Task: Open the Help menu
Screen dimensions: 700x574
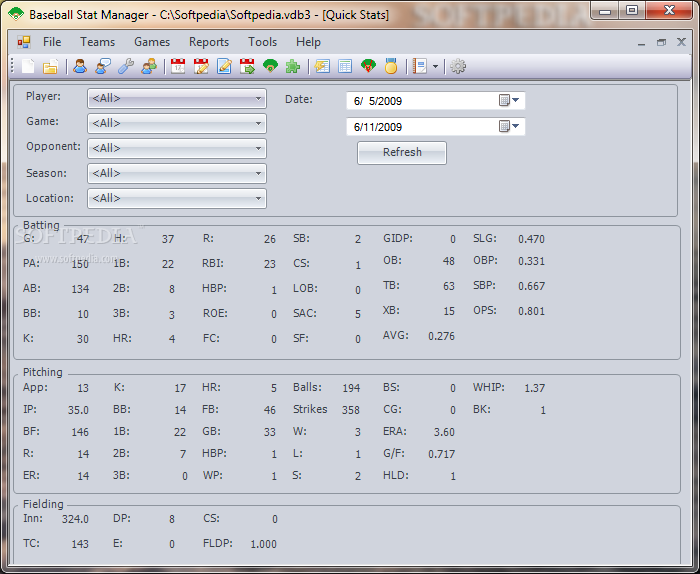Action: coord(308,42)
